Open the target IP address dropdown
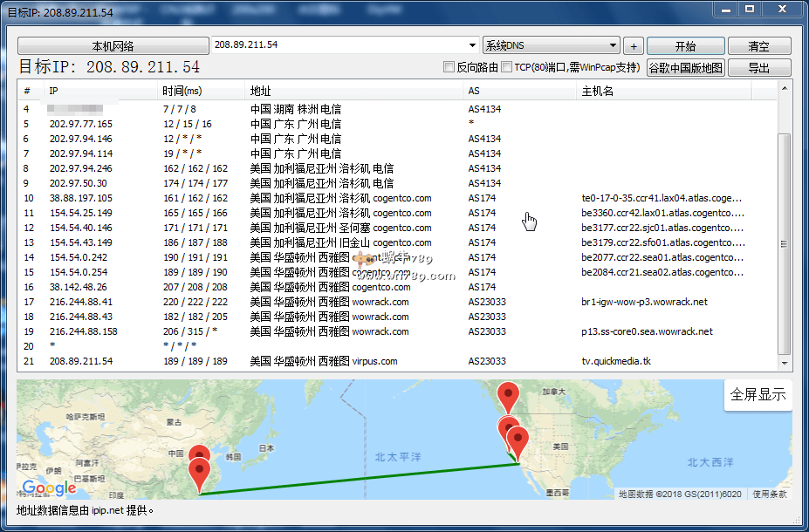Image resolution: width=809 pixels, height=532 pixels. click(473, 45)
